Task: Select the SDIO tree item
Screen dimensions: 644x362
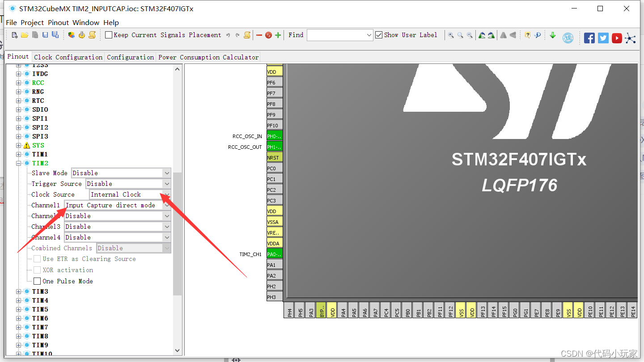Action: coord(40,109)
